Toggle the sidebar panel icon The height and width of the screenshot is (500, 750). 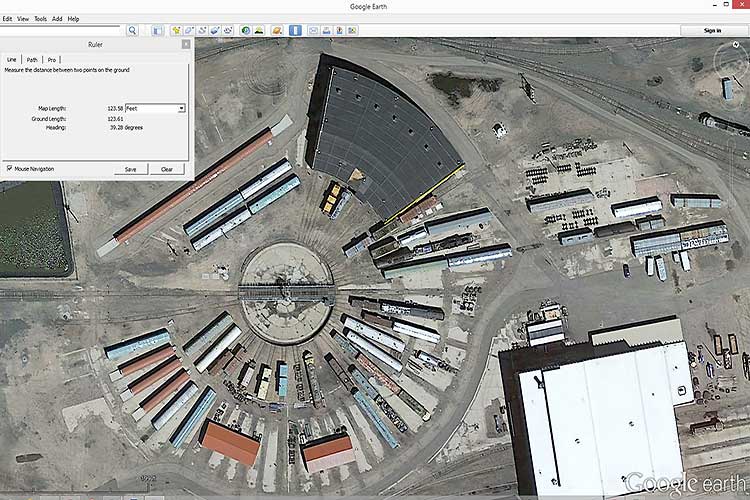click(157, 30)
